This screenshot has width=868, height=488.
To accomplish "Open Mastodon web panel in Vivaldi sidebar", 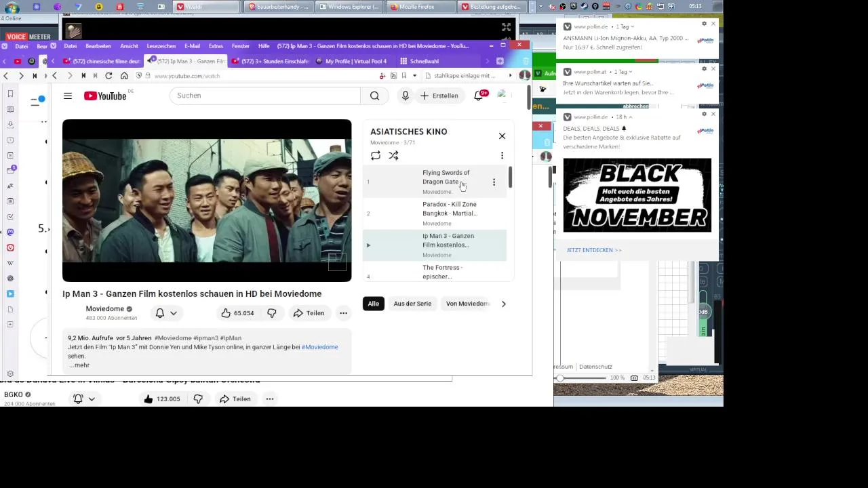I will pos(10,232).
